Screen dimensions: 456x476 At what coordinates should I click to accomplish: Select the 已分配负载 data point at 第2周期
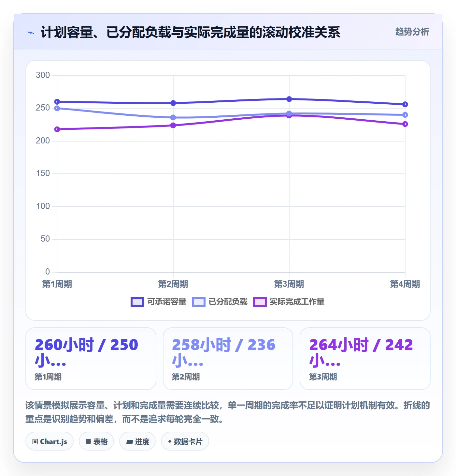(173, 117)
